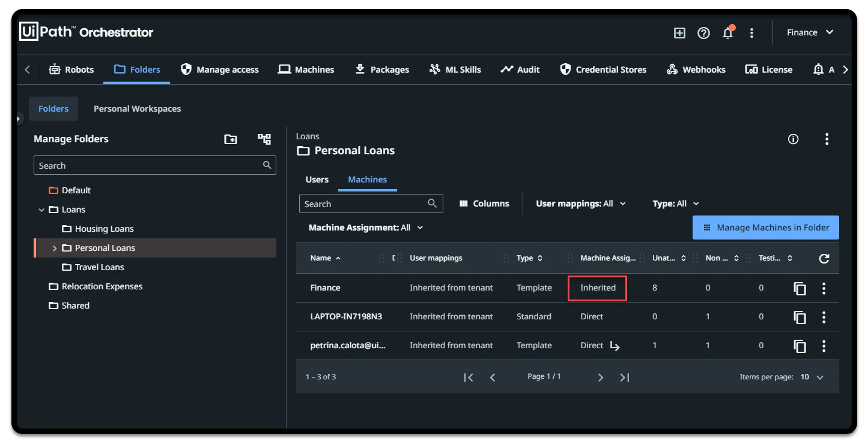This screenshot has width=868, height=443.
Task: Click the propagation arrow in petrina.calota row
Action: (615, 346)
